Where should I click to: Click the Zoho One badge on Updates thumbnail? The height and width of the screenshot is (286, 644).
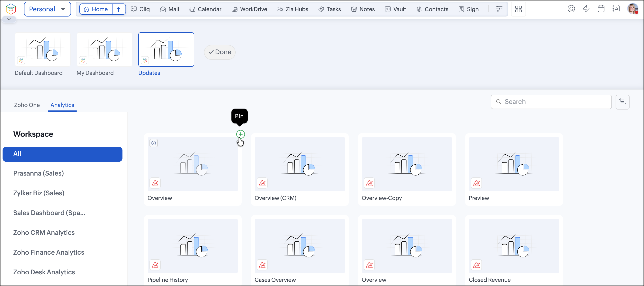pos(145,60)
